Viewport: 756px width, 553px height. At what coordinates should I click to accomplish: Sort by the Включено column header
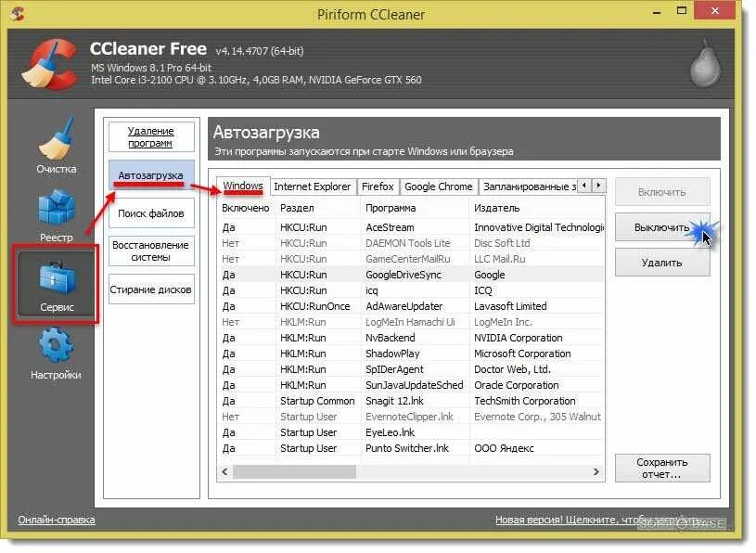246,208
